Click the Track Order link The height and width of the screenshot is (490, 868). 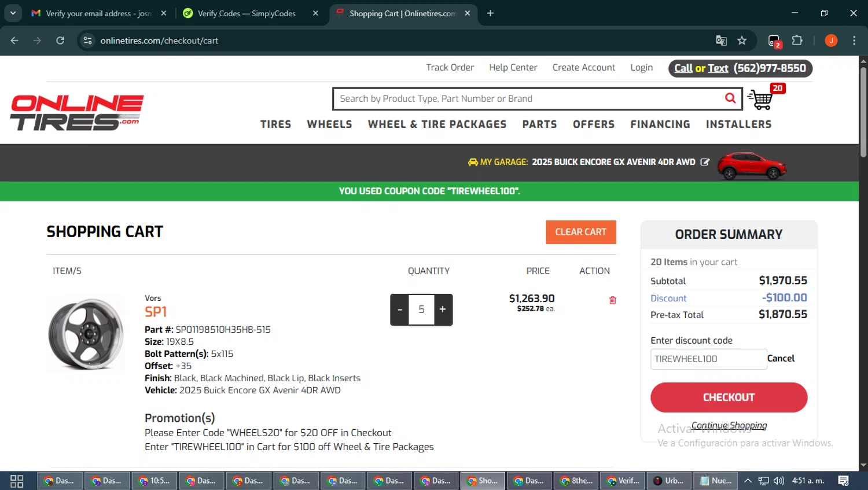[x=450, y=68]
